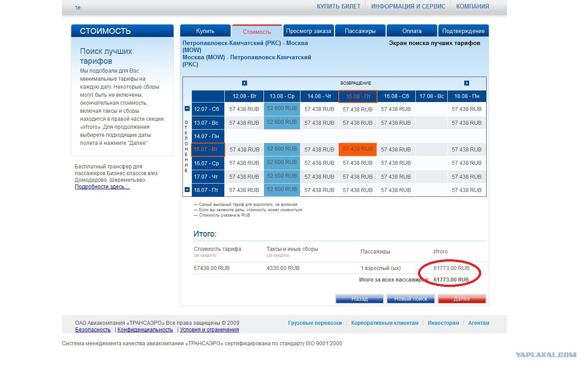588x368 pixels.
Task: Open the Пассажиры tab
Action: point(360,31)
